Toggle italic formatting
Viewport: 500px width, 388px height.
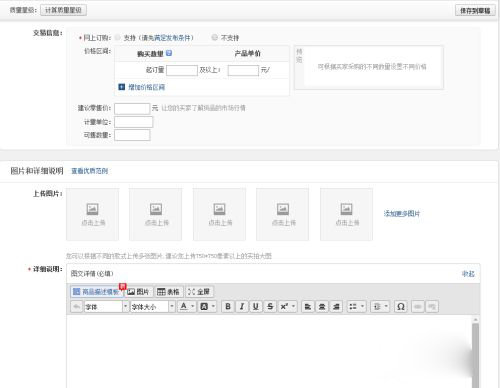(242, 307)
